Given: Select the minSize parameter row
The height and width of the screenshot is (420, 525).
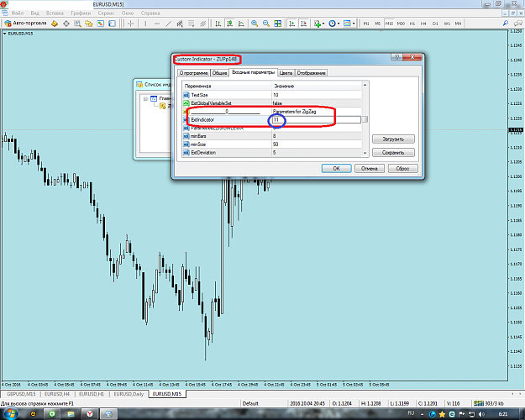Looking at the screenshot, I should tap(272, 144).
